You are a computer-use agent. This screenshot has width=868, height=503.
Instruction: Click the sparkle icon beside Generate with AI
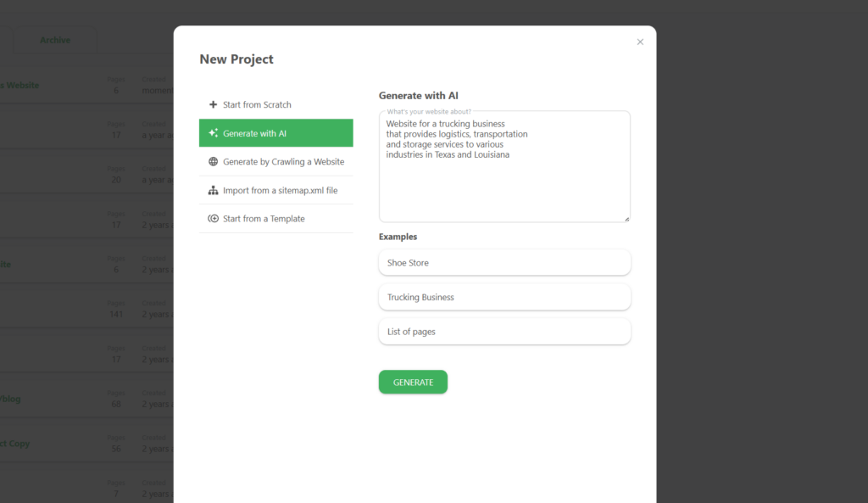pyautogui.click(x=213, y=133)
